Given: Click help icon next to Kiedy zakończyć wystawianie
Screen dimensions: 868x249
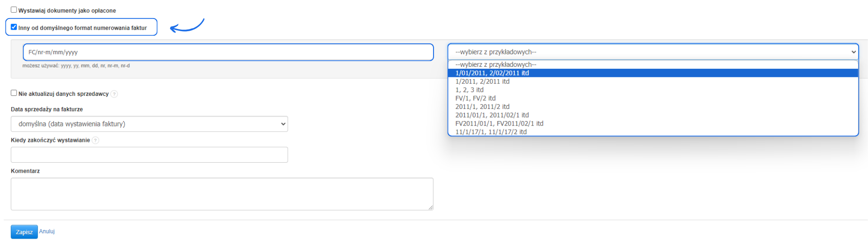Looking at the screenshot, I should pyautogui.click(x=95, y=141).
